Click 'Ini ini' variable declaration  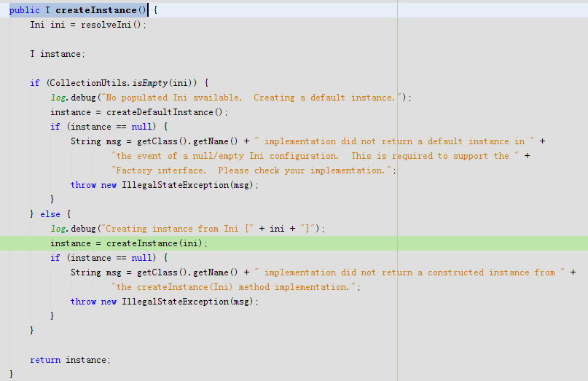[x=47, y=25]
